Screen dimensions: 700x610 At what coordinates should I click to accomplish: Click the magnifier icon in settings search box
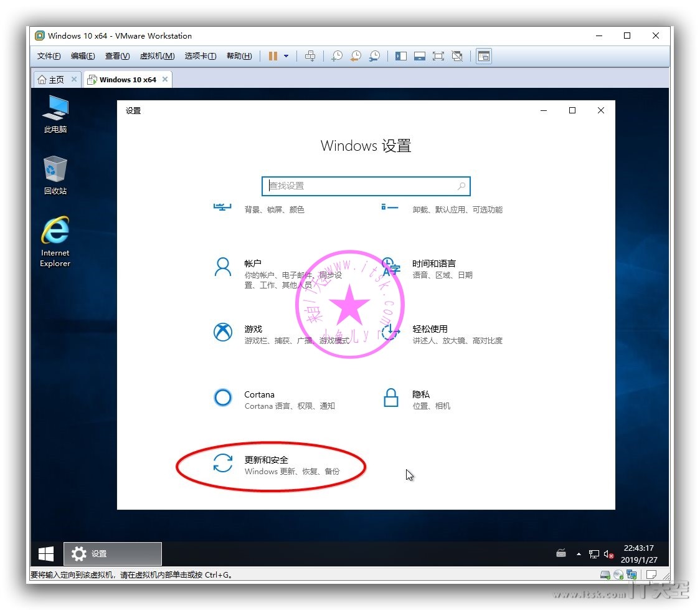(461, 186)
